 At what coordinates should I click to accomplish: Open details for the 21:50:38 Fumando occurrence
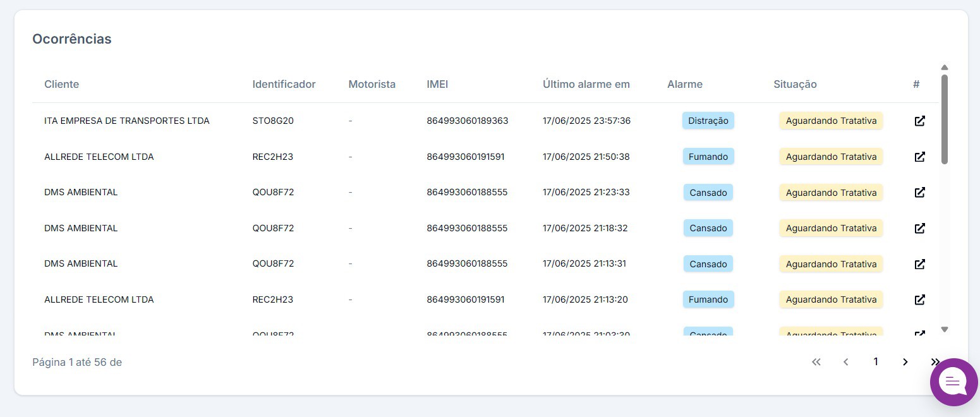click(x=920, y=157)
